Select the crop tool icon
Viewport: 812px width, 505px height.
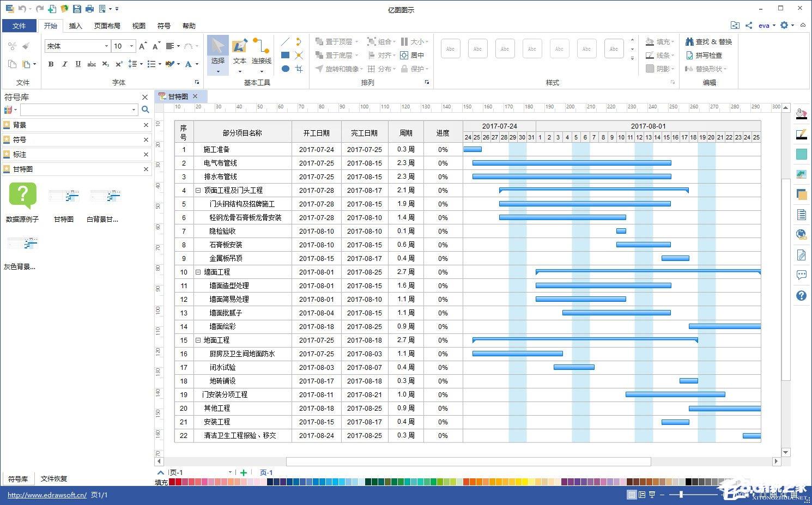pos(299,69)
